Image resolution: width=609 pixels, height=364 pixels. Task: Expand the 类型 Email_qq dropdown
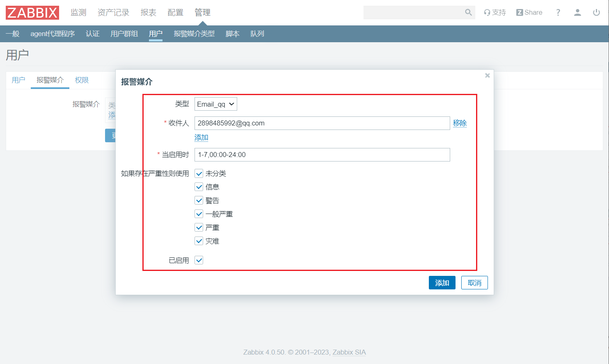[215, 104]
